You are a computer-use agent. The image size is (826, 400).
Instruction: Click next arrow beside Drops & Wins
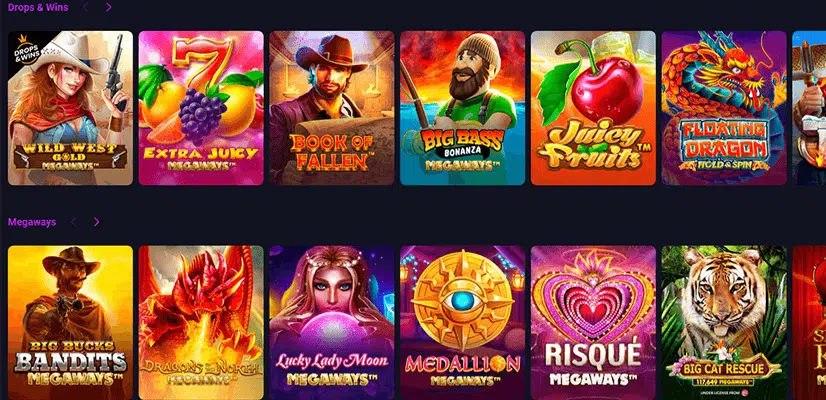tap(109, 7)
